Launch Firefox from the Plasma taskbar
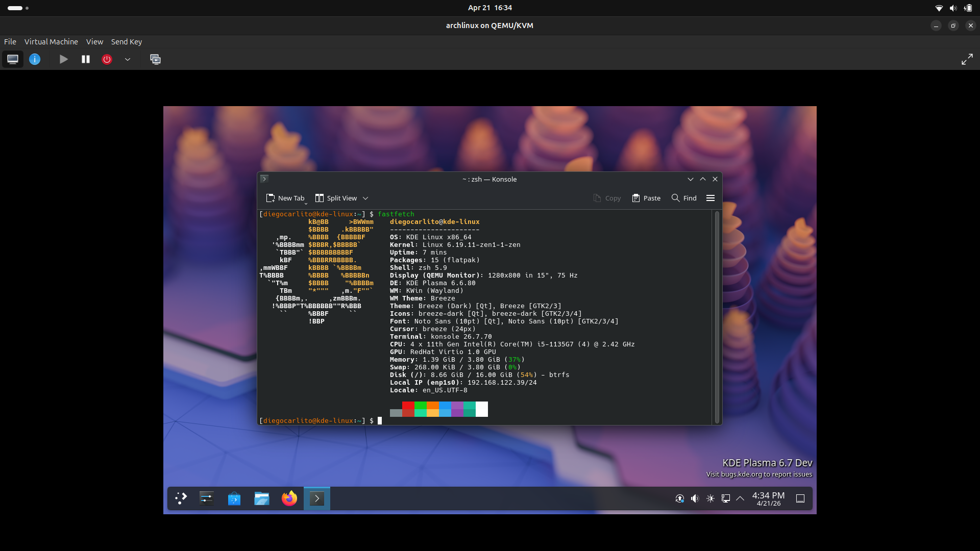This screenshot has height=551, width=980. point(289,498)
